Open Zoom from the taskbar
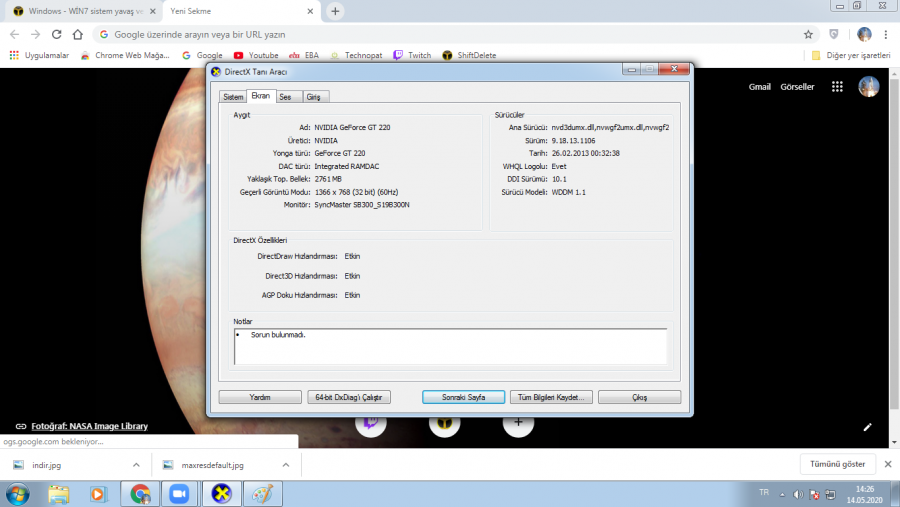Screen dimensions: 900x507 click(x=180, y=494)
